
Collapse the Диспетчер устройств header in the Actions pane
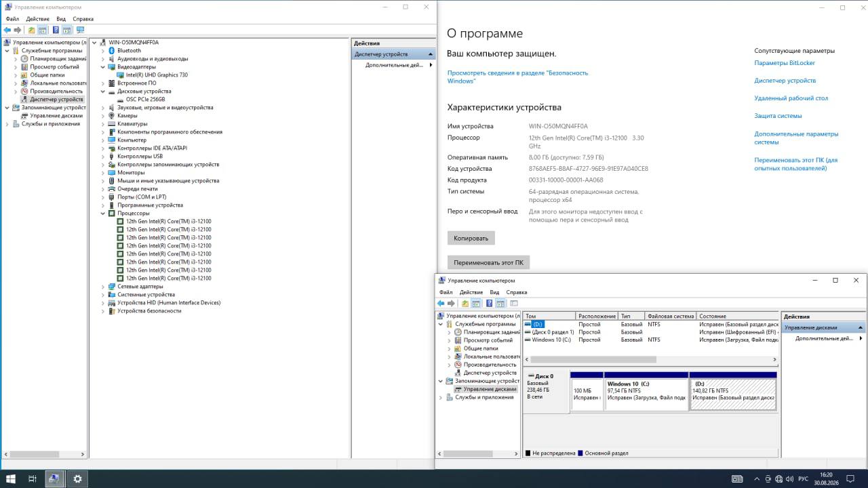point(431,54)
